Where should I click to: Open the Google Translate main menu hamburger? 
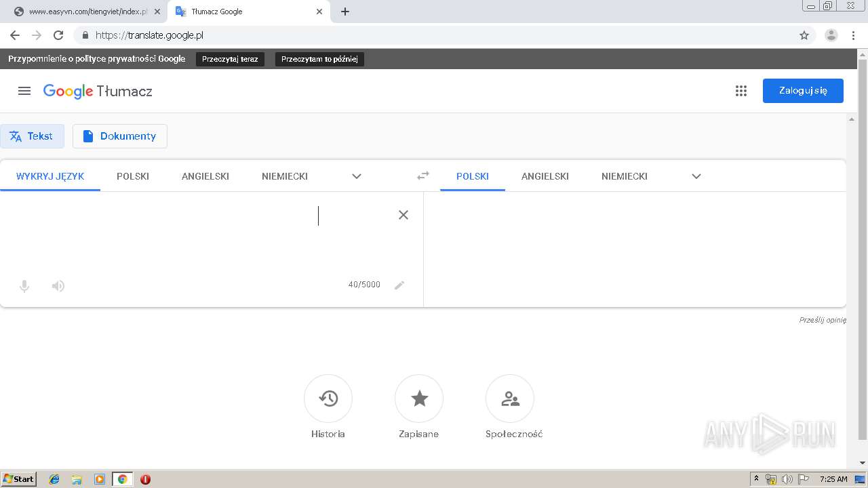pos(24,91)
